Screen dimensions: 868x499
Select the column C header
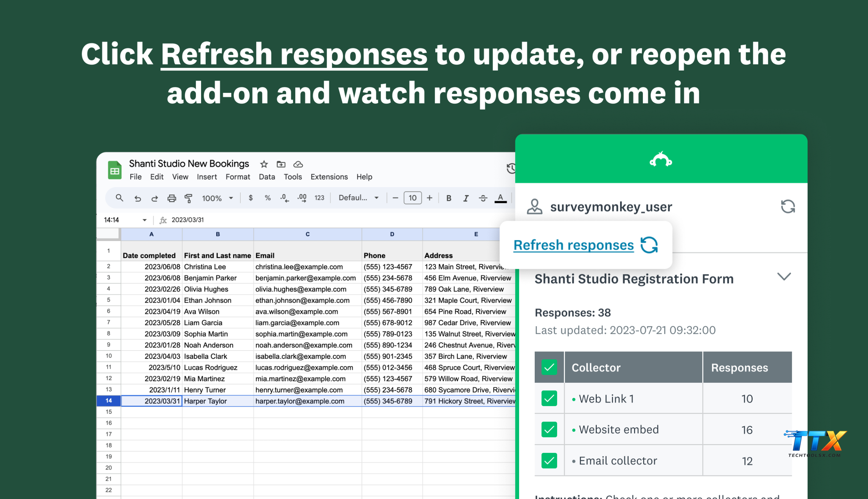[x=308, y=235]
